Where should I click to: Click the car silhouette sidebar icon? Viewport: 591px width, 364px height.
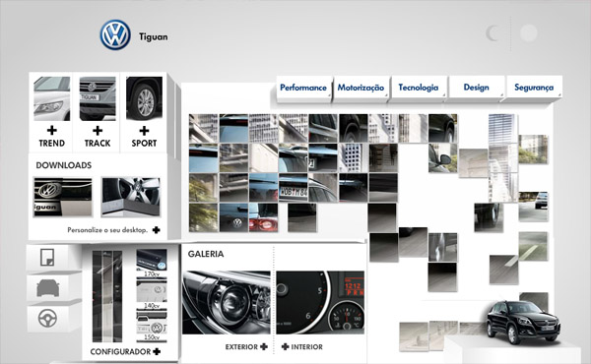pyautogui.click(x=48, y=288)
